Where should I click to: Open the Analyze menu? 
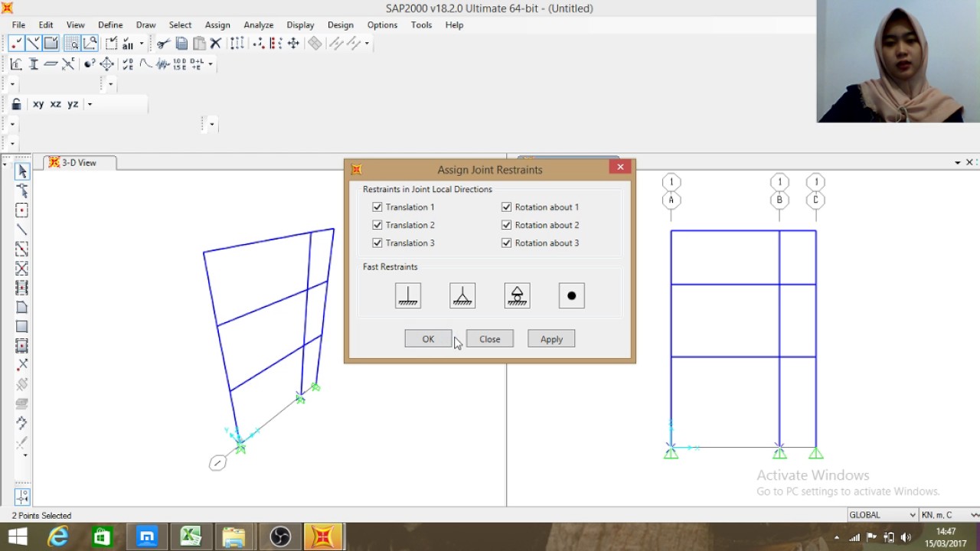(259, 25)
